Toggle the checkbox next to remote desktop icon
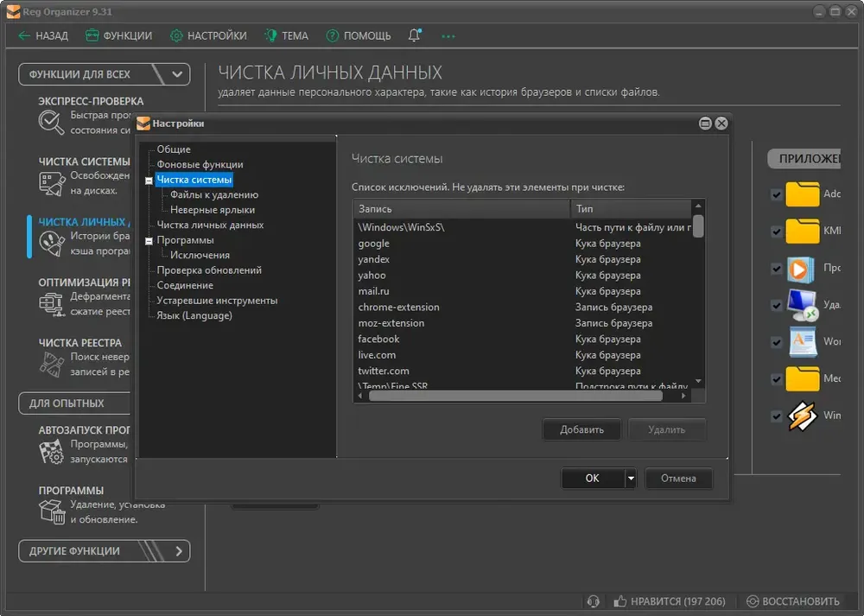 point(777,305)
